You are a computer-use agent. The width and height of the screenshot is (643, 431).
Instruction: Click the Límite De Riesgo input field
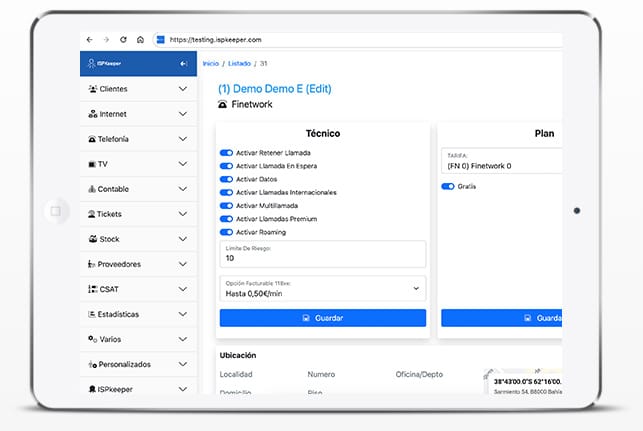tap(322, 257)
